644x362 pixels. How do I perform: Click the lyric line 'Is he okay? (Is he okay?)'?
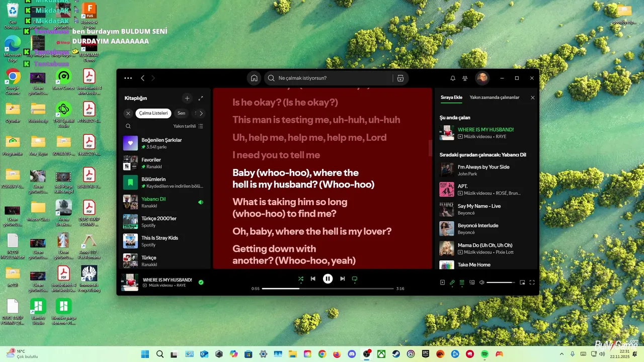pos(285,103)
